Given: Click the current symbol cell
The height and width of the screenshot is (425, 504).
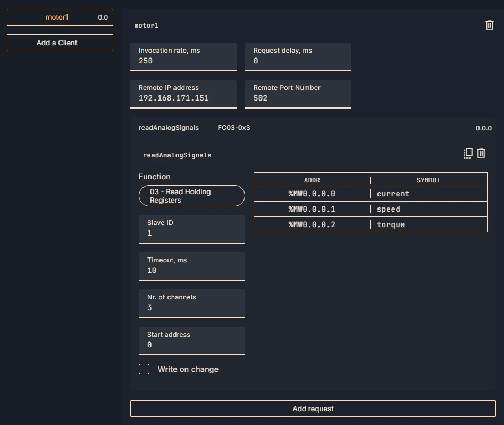Looking at the screenshot, I should point(429,194).
